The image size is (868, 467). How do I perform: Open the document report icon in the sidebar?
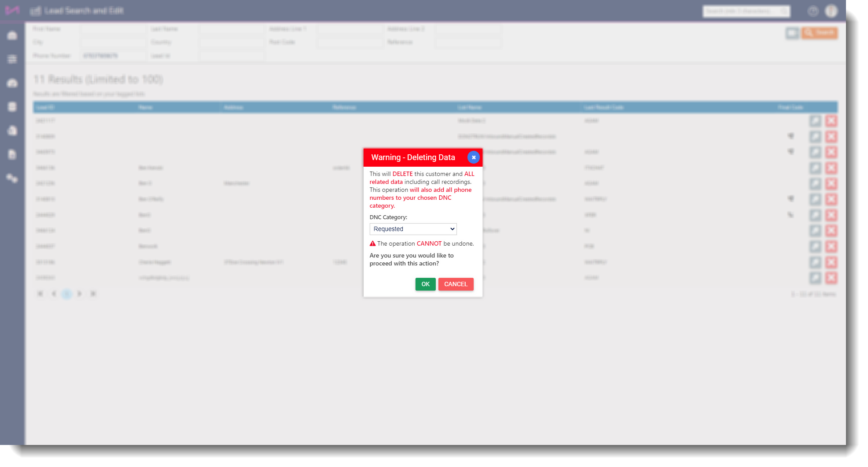(x=12, y=154)
